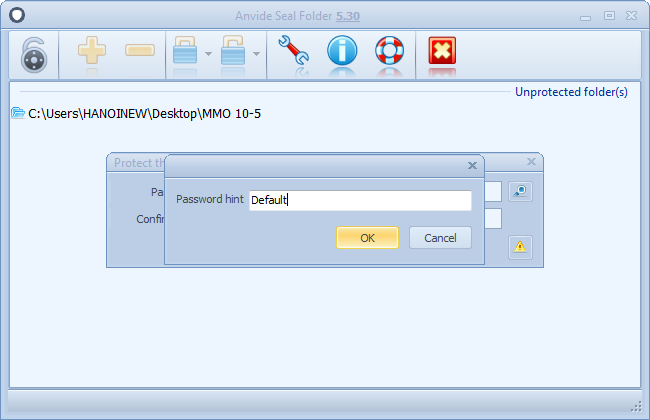The height and width of the screenshot is (420, 650).
Task: Click the closed padlock Protect icon
Action: tap(185, 52)
